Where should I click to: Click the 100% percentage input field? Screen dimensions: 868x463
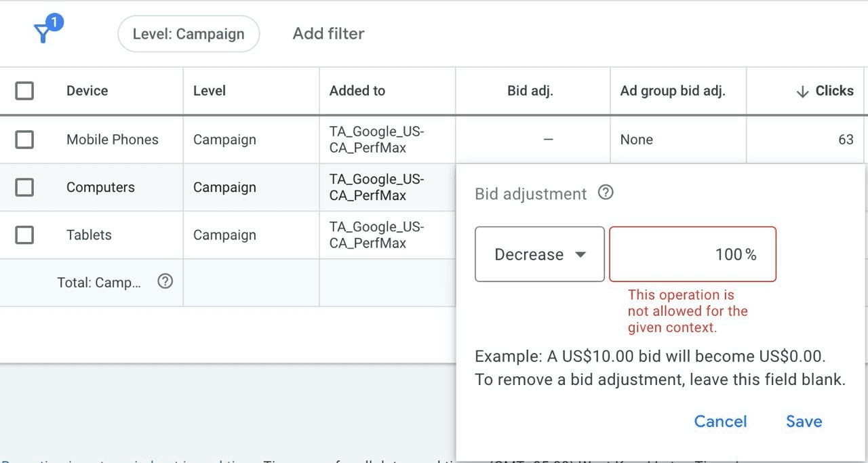(692, 254)
